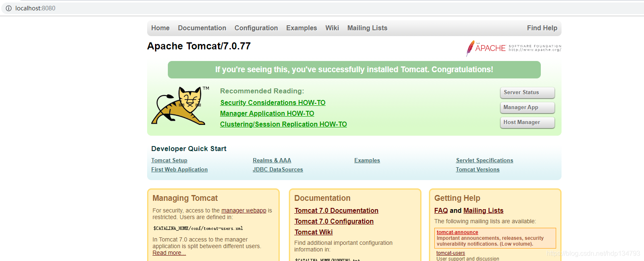This screenshot has width=644, height=261.
Task: Click the Managing Tomcat heading
Action: pyautogui.click(x=185, y=198)
